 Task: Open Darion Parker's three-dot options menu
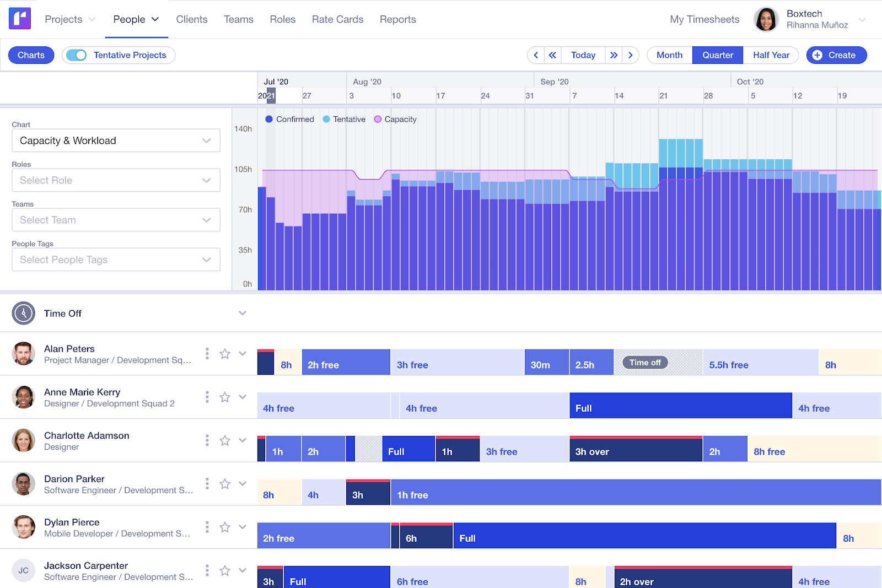(x=207, y=483)
